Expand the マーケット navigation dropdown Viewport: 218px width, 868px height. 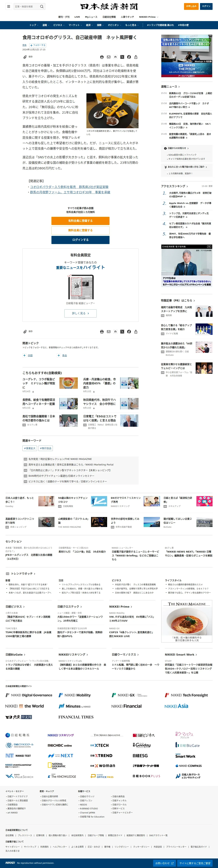click(75, 25)
